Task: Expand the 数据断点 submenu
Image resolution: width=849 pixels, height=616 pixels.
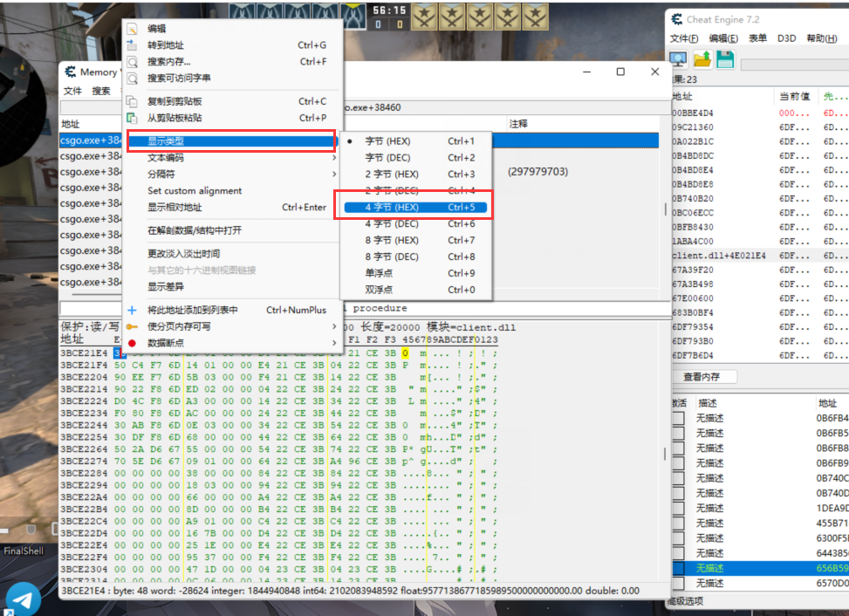Action: 232,343
